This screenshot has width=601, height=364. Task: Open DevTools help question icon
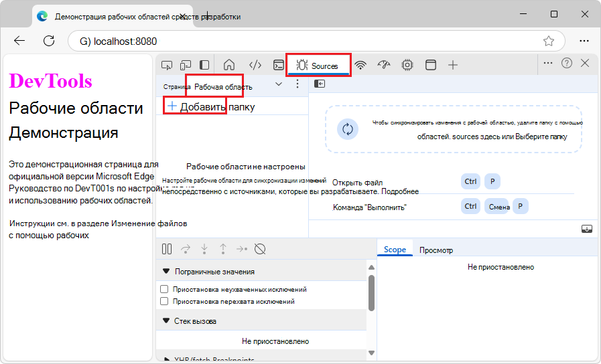567,63
